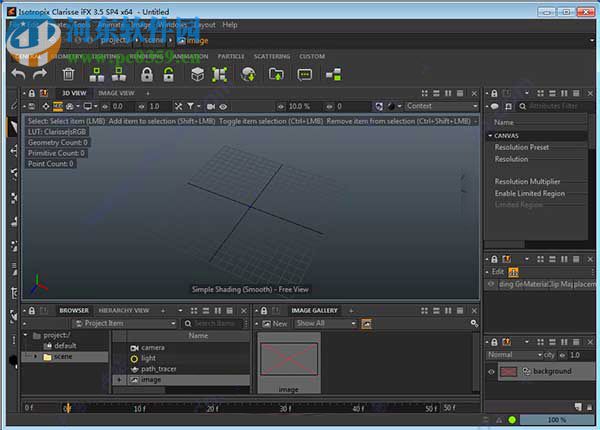Click the trash delete icon

click(68, 74)
